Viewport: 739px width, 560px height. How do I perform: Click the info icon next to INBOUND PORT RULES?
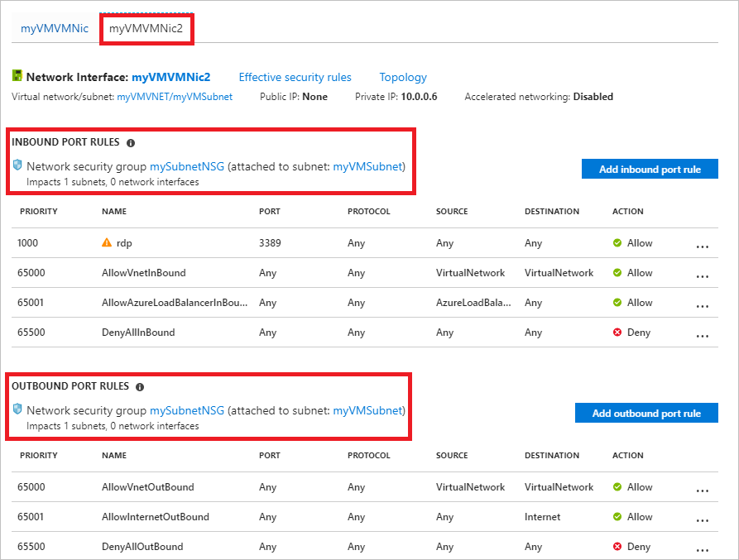point(130,141)
